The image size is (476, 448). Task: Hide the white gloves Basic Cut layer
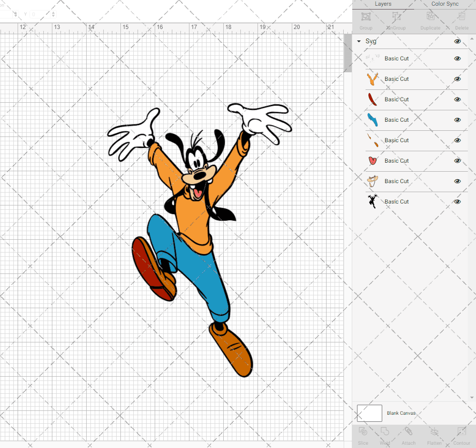(x=457, y=58)
